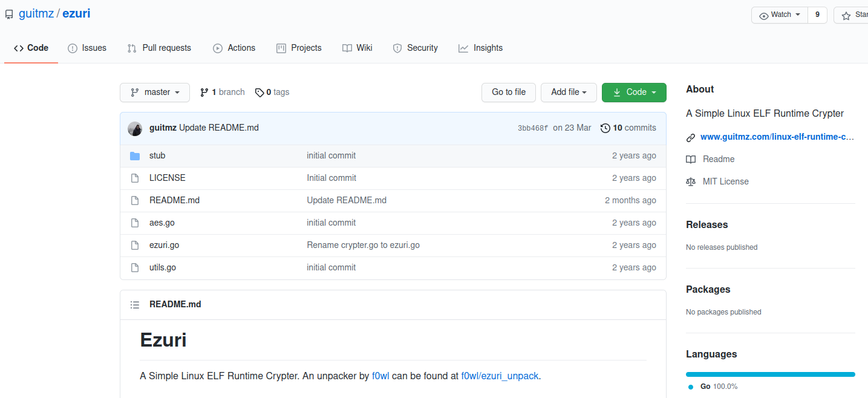Click the README list outline icon
This screenshot has width=868, height=398.
tap(135, 305)
